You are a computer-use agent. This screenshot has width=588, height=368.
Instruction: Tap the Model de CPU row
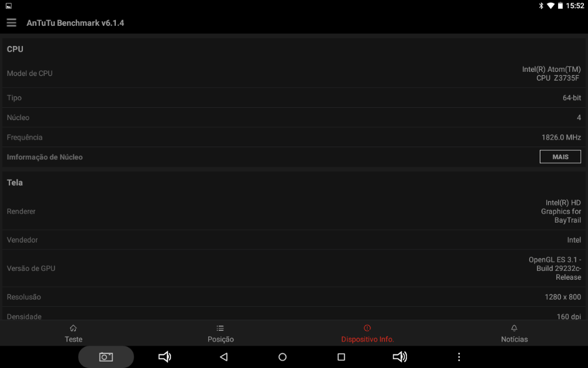tap(294, 74)
